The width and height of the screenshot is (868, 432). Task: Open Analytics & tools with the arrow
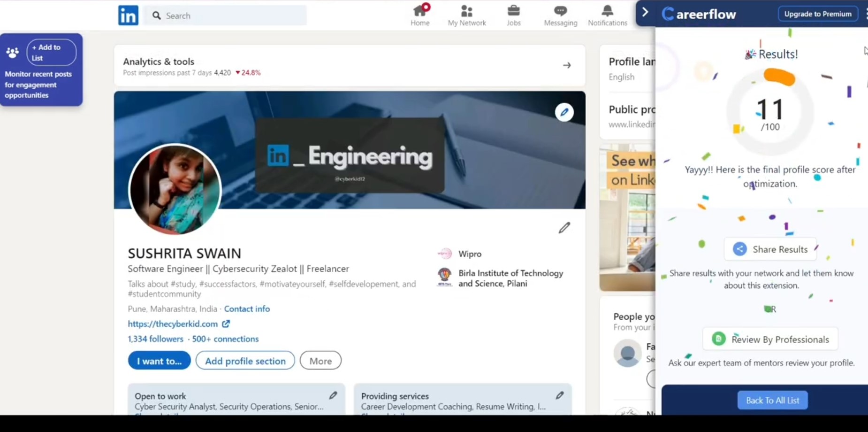[x=567, y=65]
